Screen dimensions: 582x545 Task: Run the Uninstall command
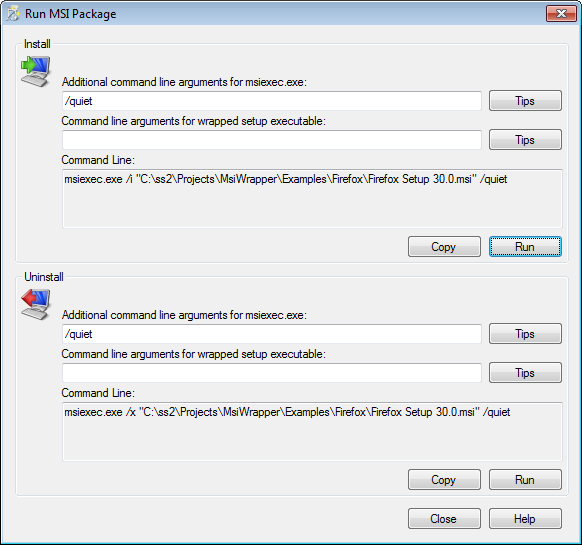tap(525, 480)
